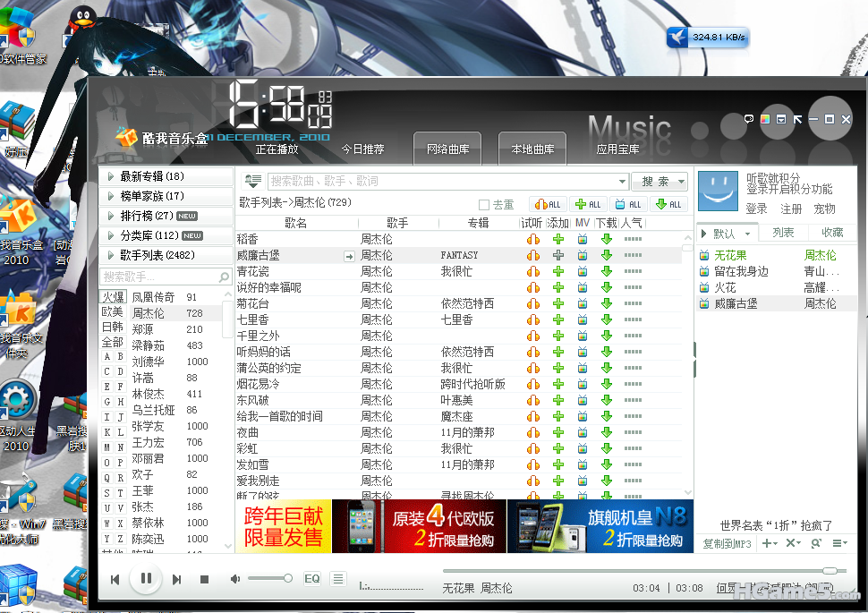Switch to the 列表 playlist tab
868x613 pixels.
(783, 233)
